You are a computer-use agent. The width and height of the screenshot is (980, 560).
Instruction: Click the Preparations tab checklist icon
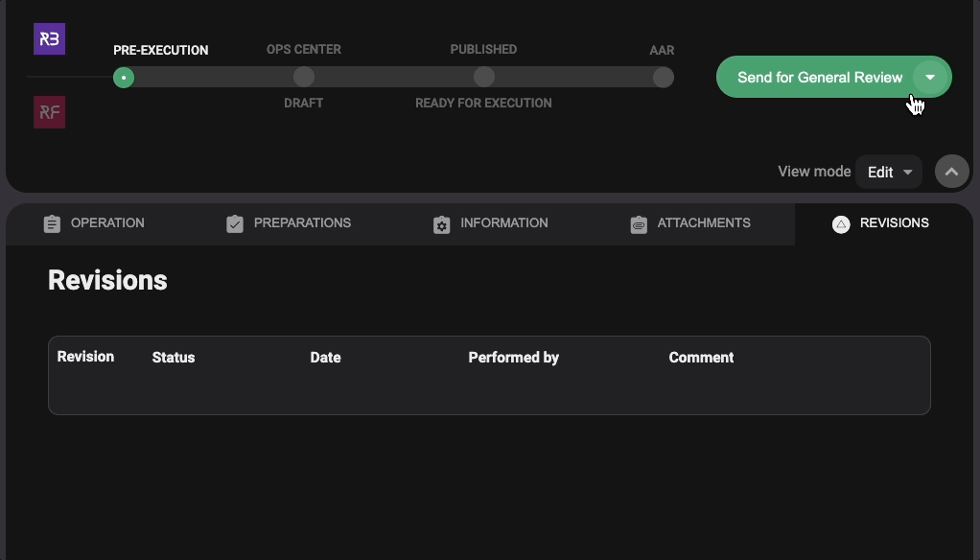pos(235,223)
